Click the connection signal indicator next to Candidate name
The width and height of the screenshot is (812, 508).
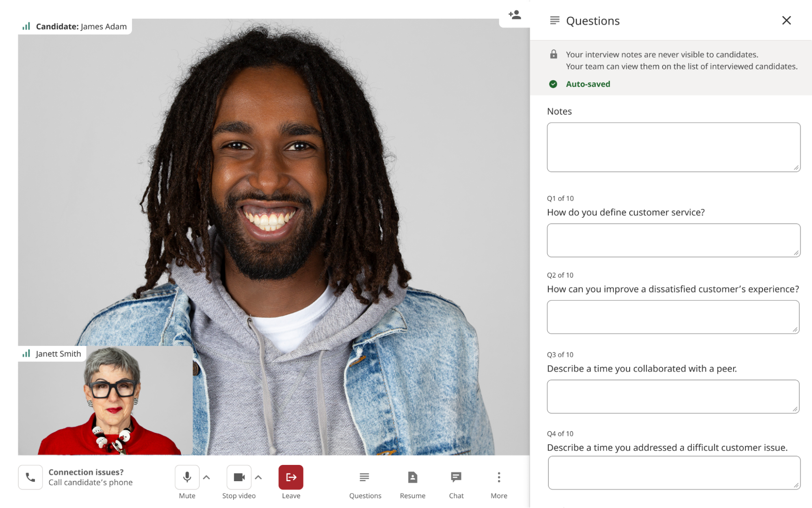click(x=27, y=26)
